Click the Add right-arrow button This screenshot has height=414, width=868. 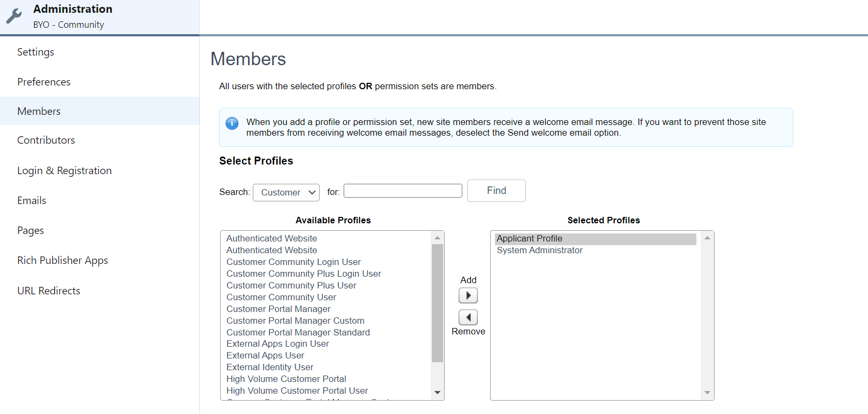pyautogui.click(x=468, y=295)
